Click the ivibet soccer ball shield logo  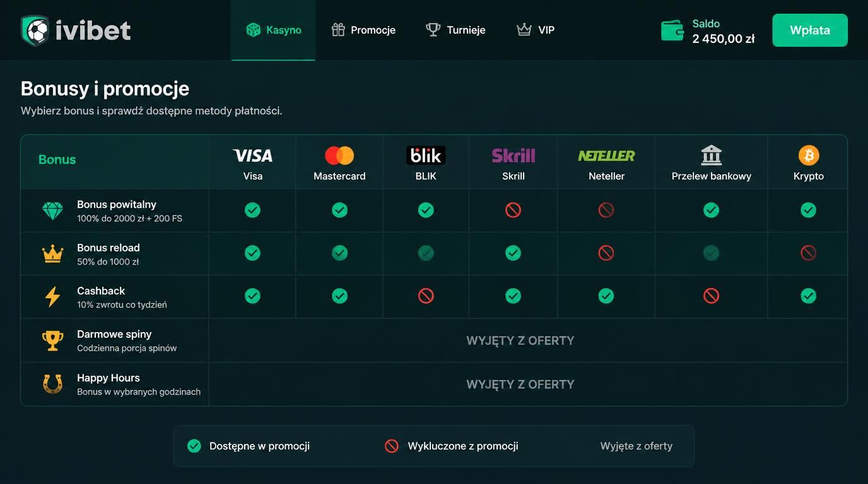(35, 30)
